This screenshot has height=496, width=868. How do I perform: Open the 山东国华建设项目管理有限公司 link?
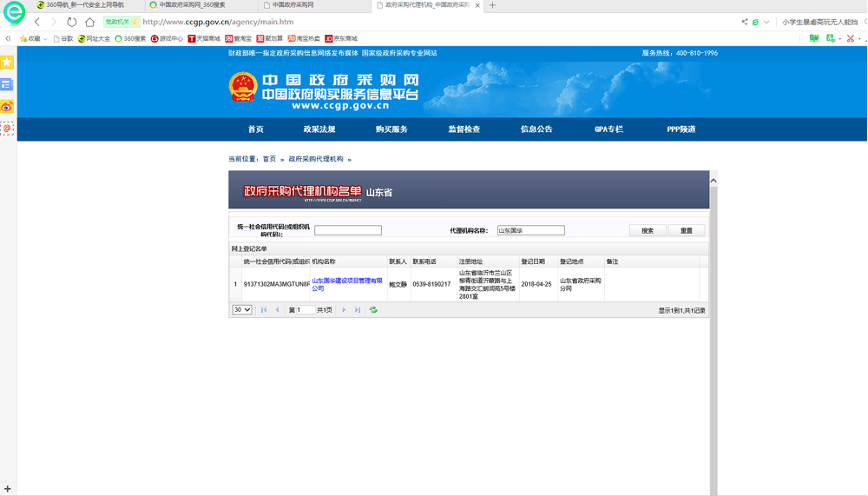(347, 284)
